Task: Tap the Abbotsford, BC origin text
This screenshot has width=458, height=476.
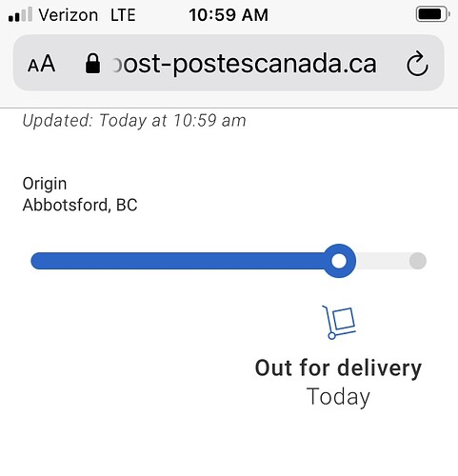Action: 80,205
